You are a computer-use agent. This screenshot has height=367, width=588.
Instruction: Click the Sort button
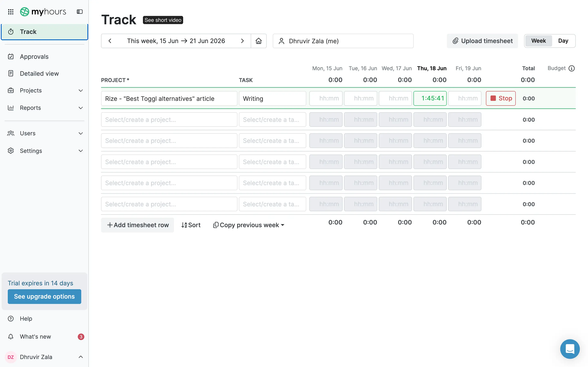point(191,225)
